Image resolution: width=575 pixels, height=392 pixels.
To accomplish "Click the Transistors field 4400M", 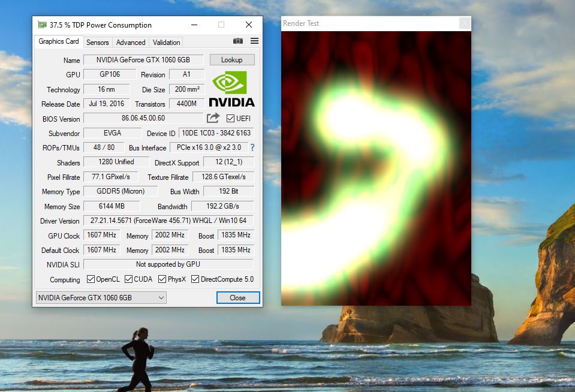I will [186, 104].
